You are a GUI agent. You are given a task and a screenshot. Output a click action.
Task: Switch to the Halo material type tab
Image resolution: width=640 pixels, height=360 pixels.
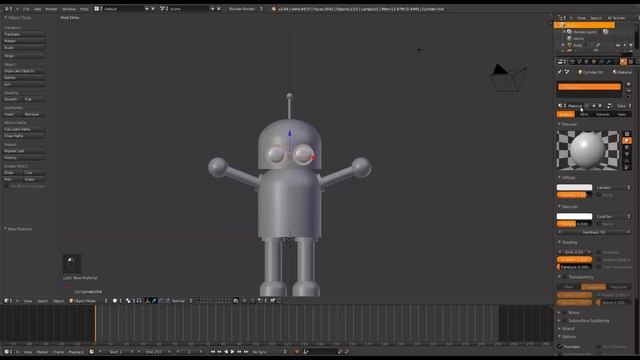622,114
